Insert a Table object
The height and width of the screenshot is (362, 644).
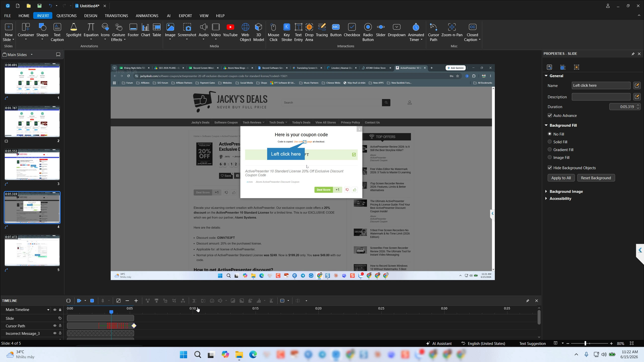156,30
